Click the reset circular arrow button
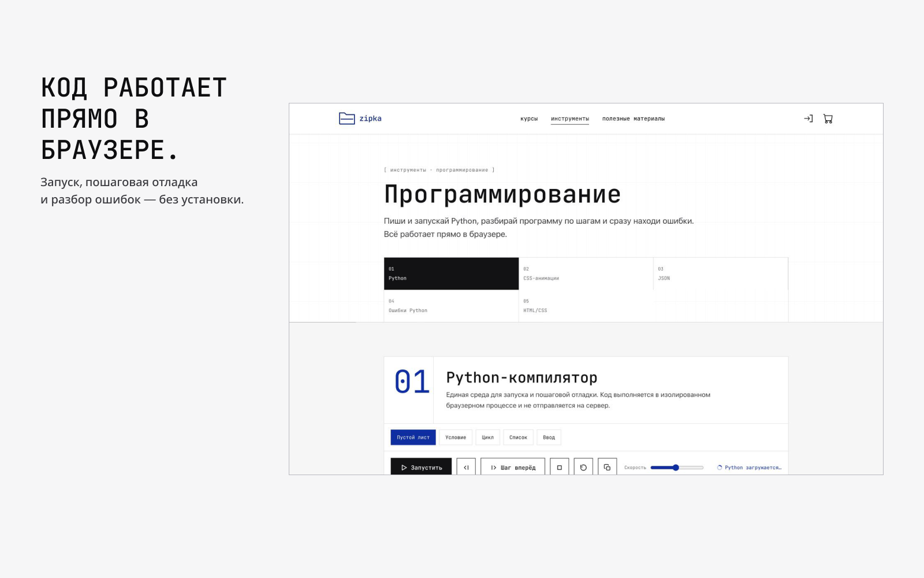 [583, 467]
